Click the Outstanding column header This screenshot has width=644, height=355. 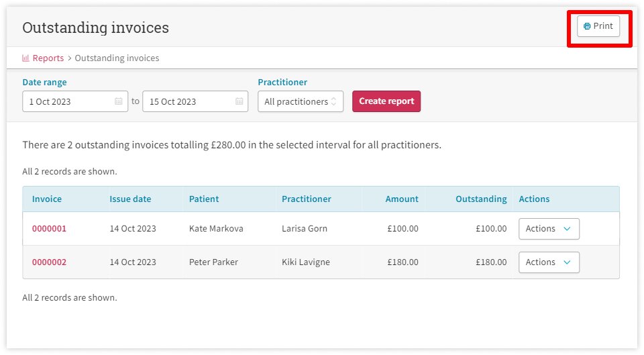(x=481, y=199)
